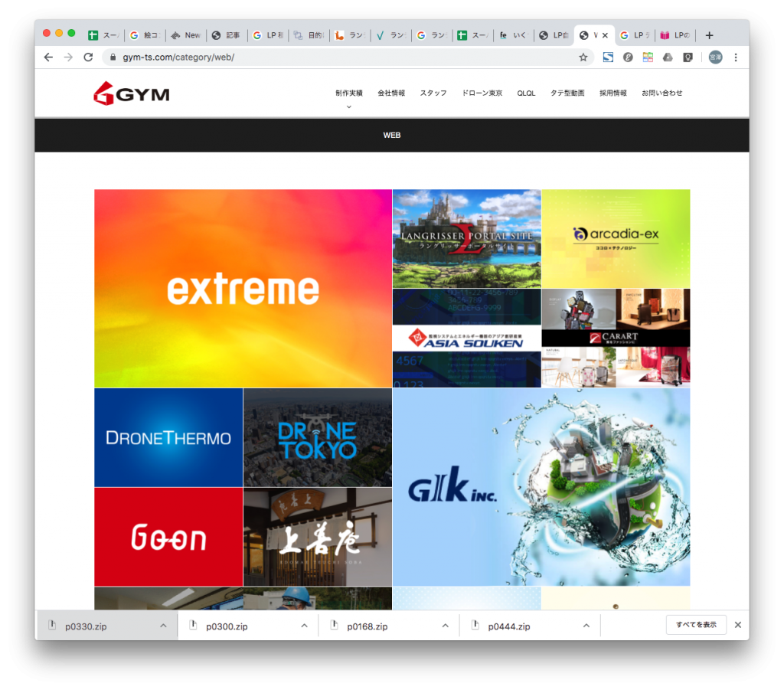Open downloaded file p0168.zip

click(x=367, y=626)
